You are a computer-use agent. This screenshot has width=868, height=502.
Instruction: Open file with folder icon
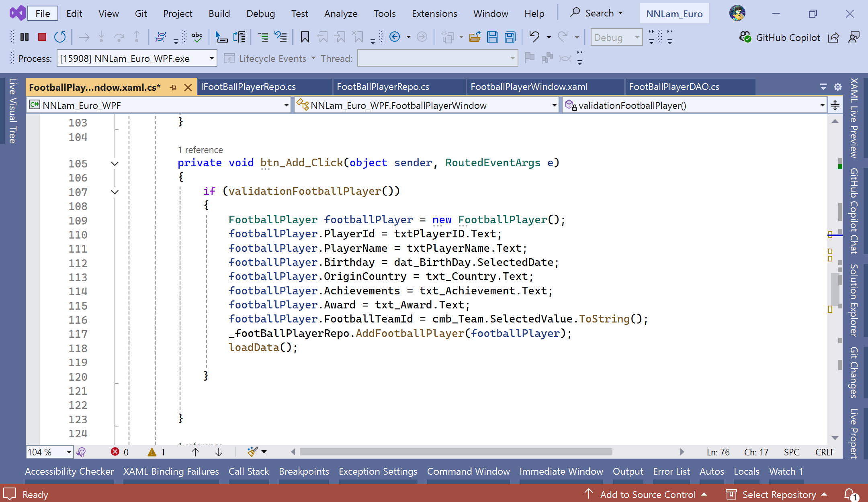click(x=475, y=37)
